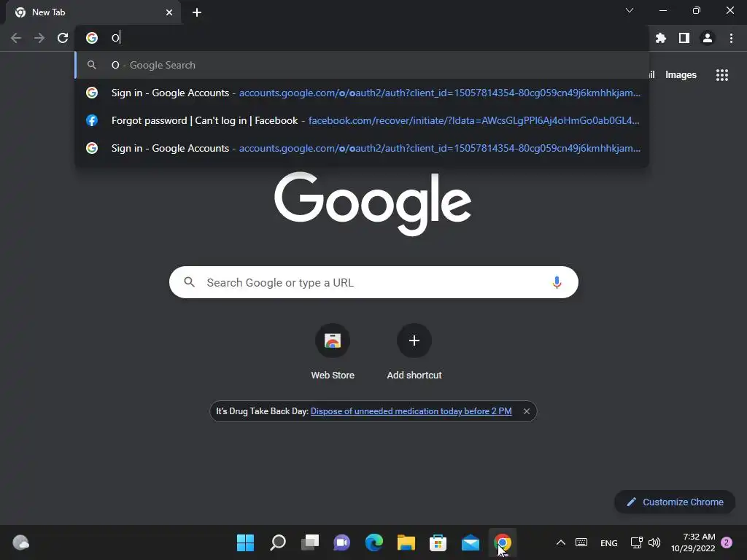
Task: Select the first Sign in Google Accounts suggestion
Action: 362,93
